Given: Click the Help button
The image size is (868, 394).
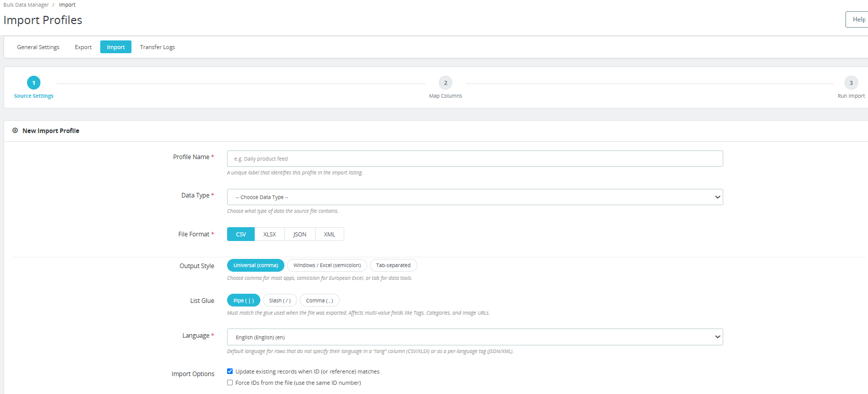Looking at the screenshot, I should pos(857,19).
